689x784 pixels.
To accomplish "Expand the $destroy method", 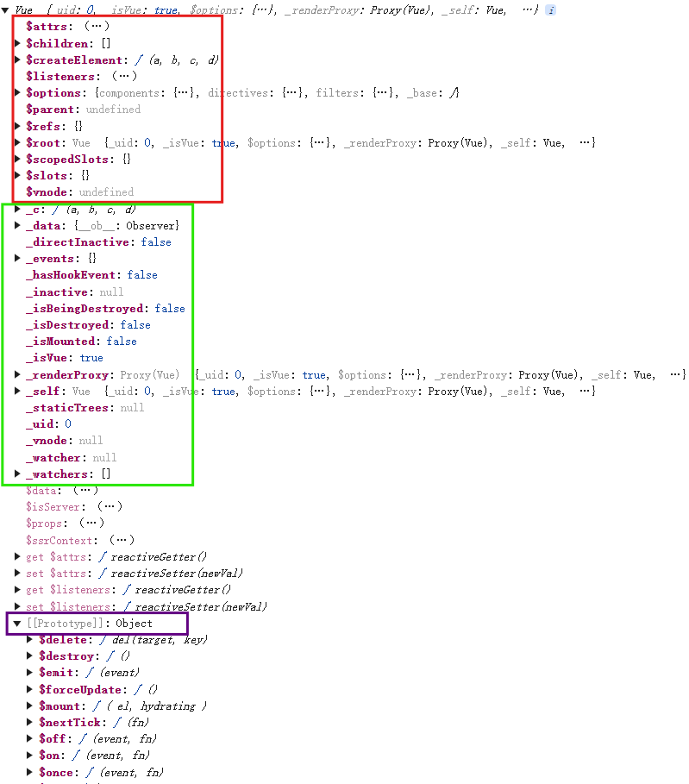I will coord(29,655).
